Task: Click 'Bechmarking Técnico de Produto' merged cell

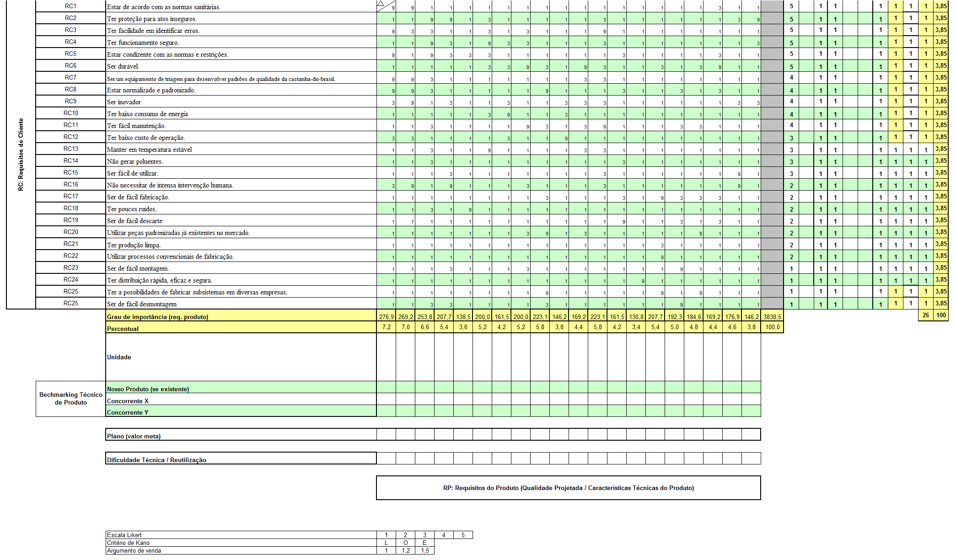Action: click(71, 399)
